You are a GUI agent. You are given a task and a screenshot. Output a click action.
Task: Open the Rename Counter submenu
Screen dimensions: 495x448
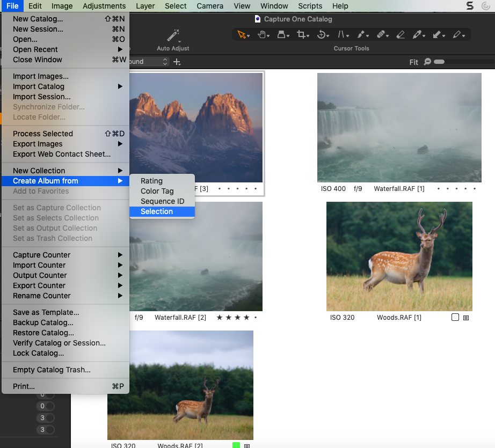[65, 296]
